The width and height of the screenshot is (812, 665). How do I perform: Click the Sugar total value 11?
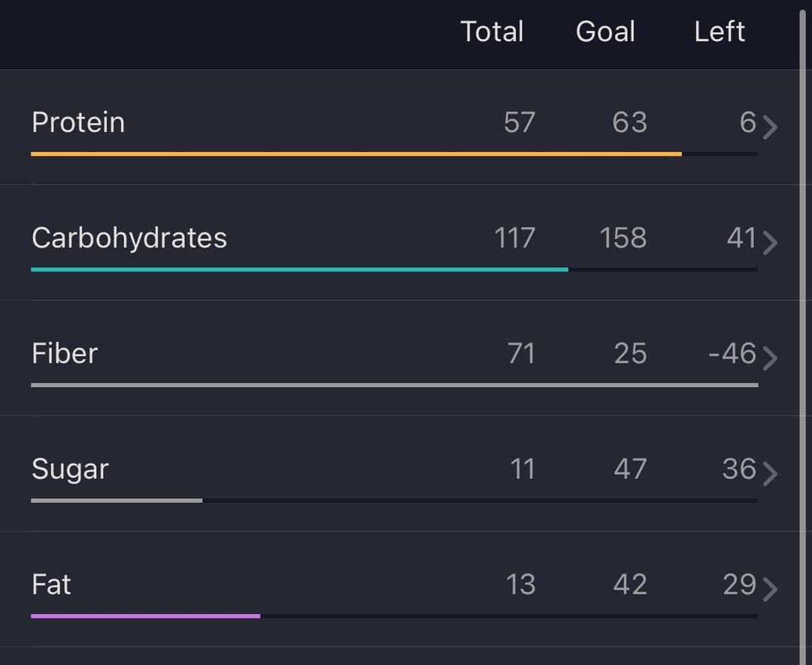click(x=522, y=469)
